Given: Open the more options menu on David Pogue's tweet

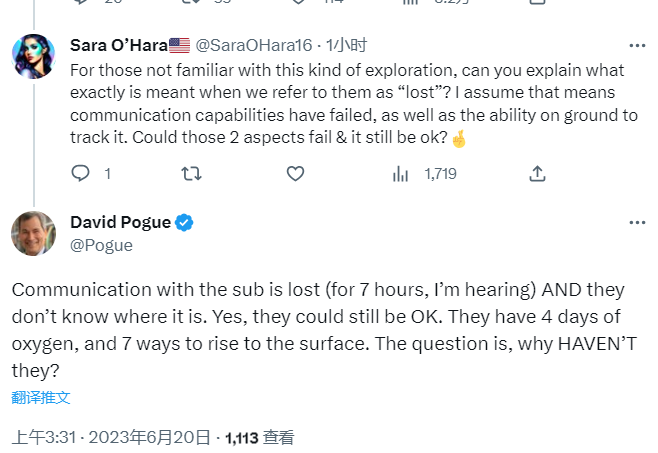Looking at the screenshot, I should tap(636, 222).
